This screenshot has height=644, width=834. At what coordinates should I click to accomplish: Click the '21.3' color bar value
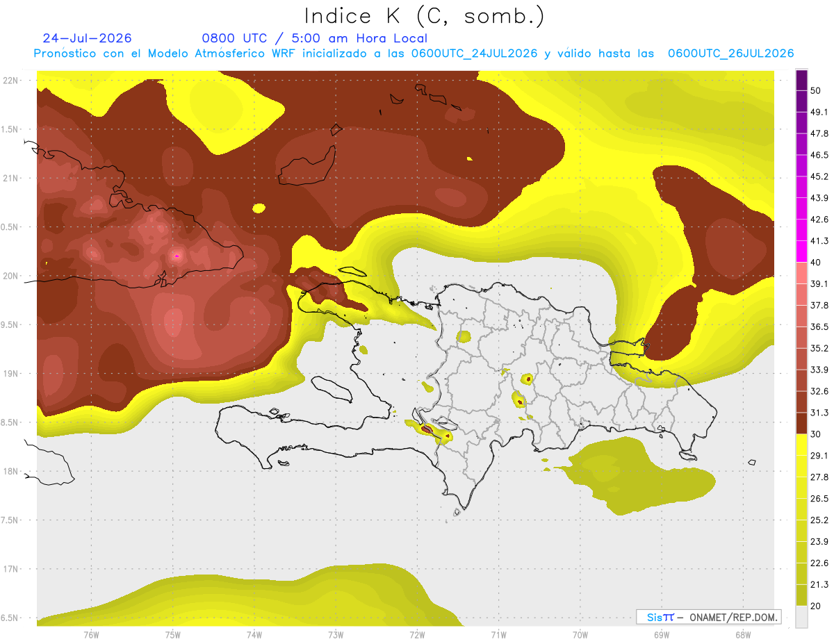click(819, 585)
